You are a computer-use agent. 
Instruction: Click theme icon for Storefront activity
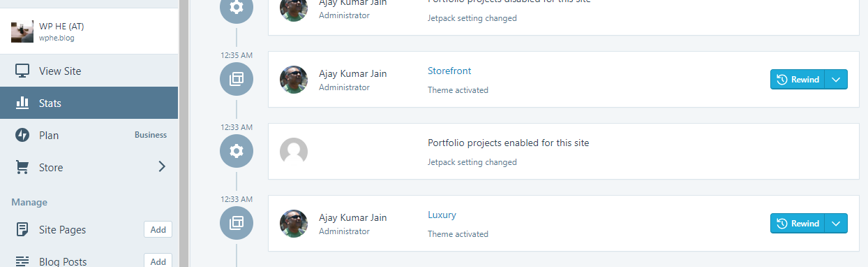237,79
